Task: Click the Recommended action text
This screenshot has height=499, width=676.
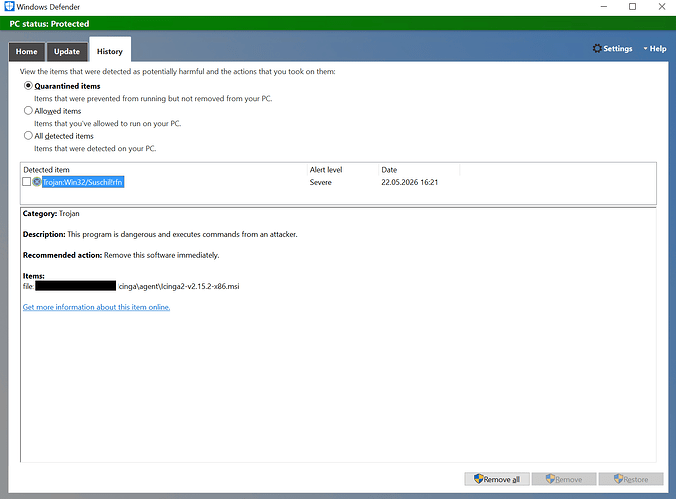Action: pyautogui.click(x=121, y=255)
